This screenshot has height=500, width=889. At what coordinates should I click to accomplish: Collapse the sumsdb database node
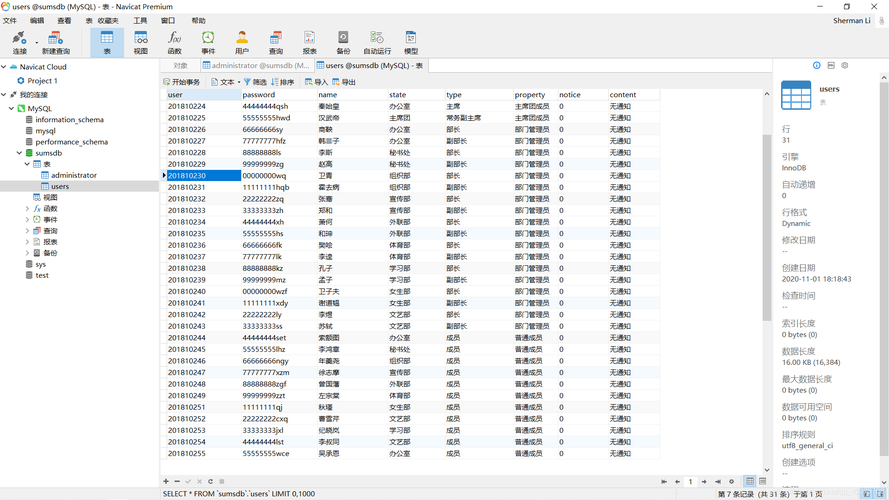click(x=19, y=153)
